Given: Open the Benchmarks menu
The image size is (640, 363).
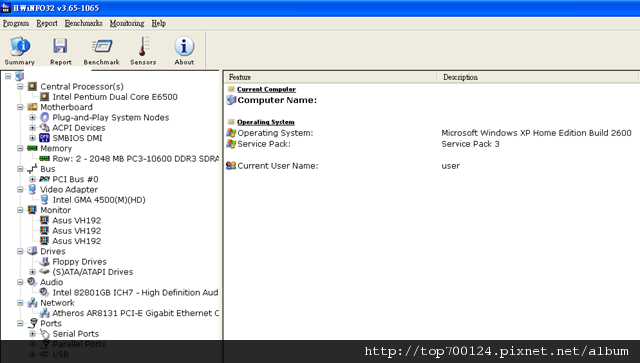Looking at the screenshot, I should coord(84,23).
